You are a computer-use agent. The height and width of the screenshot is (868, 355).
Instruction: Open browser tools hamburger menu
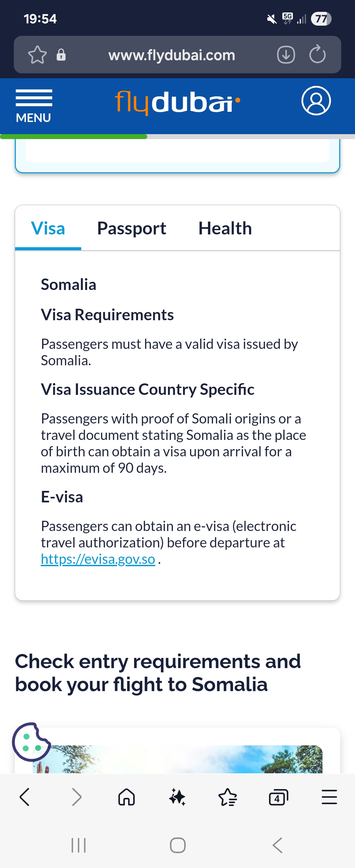(x=329, y=797)
